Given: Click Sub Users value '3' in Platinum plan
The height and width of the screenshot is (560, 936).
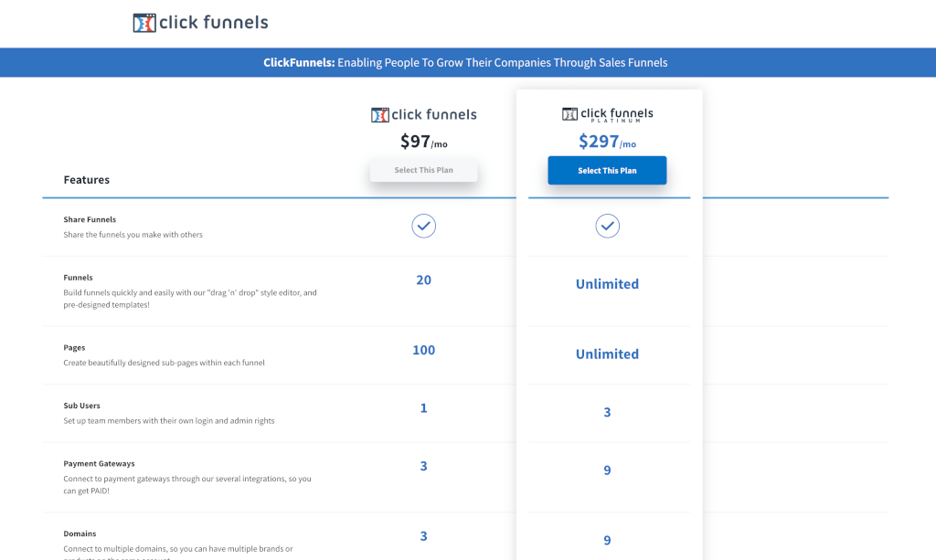Looking at the screenshot, I should (607, 412).
